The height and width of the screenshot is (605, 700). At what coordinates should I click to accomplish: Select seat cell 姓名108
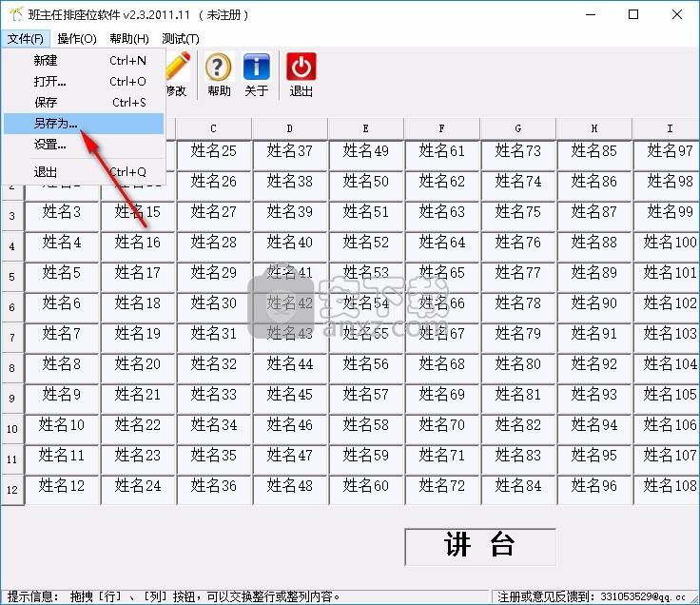(667, 490)
